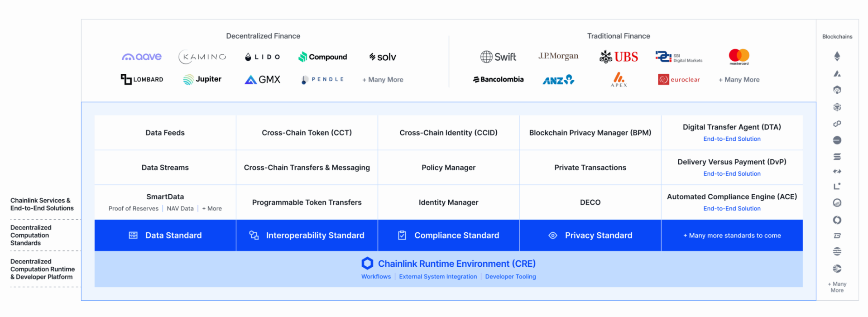
Task: Click the Linea blockchain icon
Action: (x=837, y=186)
